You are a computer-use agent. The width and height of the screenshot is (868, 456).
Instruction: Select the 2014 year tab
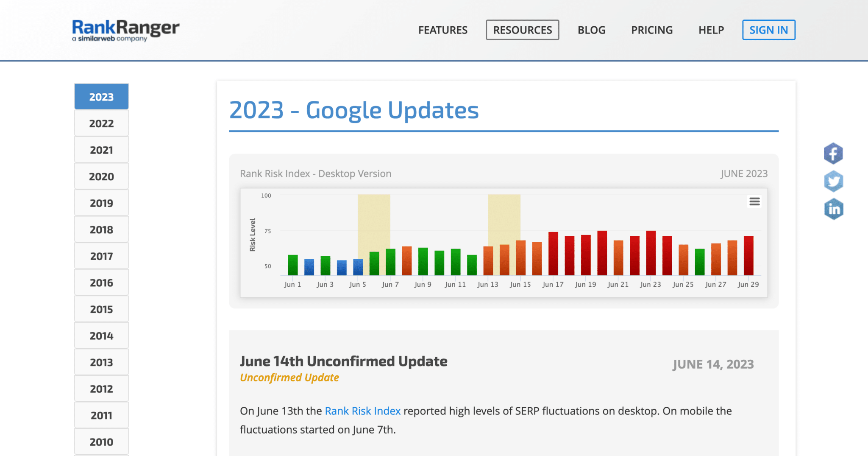click(x=102, y=336)
